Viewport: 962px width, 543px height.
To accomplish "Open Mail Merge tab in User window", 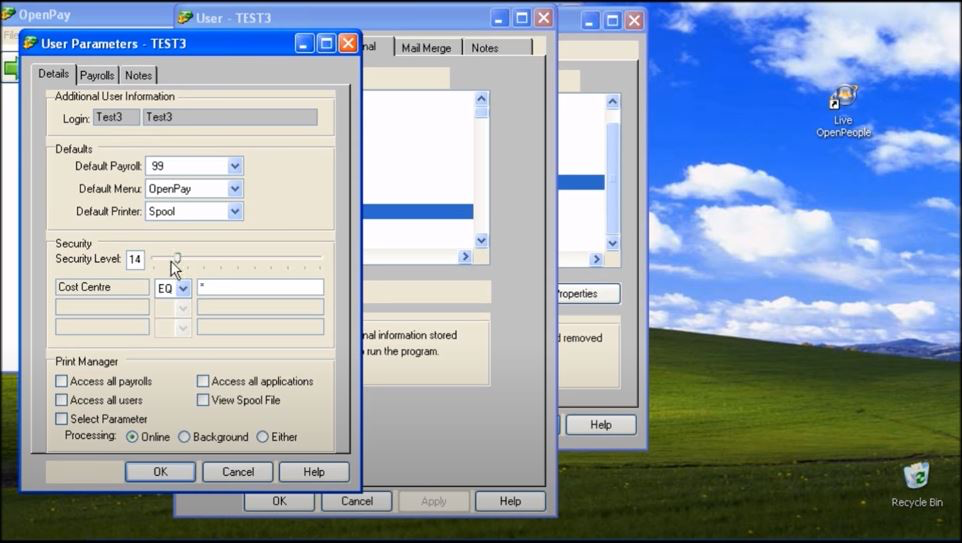I will [x=426, y=48].
